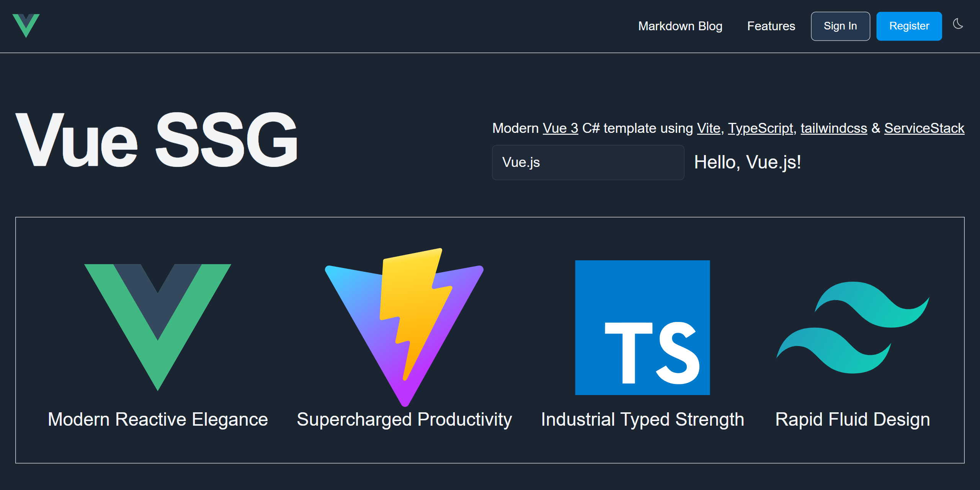The height and width of the screenshot is (490, 980).
Task: Follow the Vite hyperlink
Action: coord(709,128)
